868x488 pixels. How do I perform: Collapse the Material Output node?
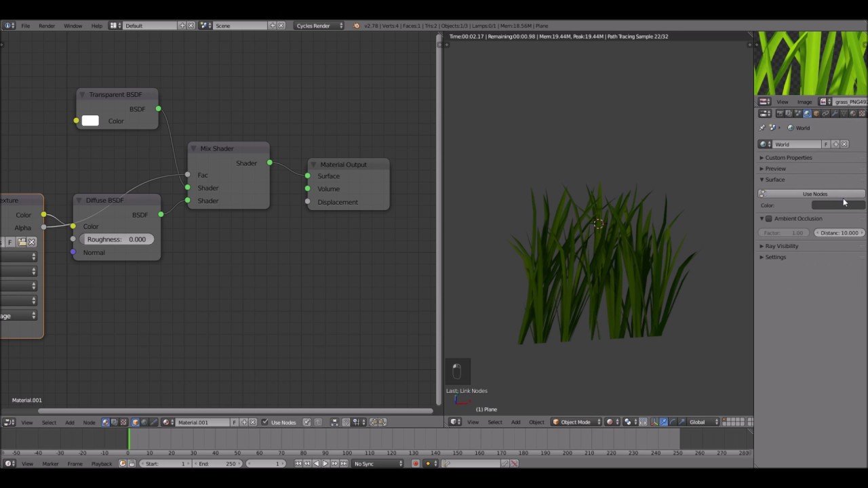pyautogui.click(x=313, y=165)
